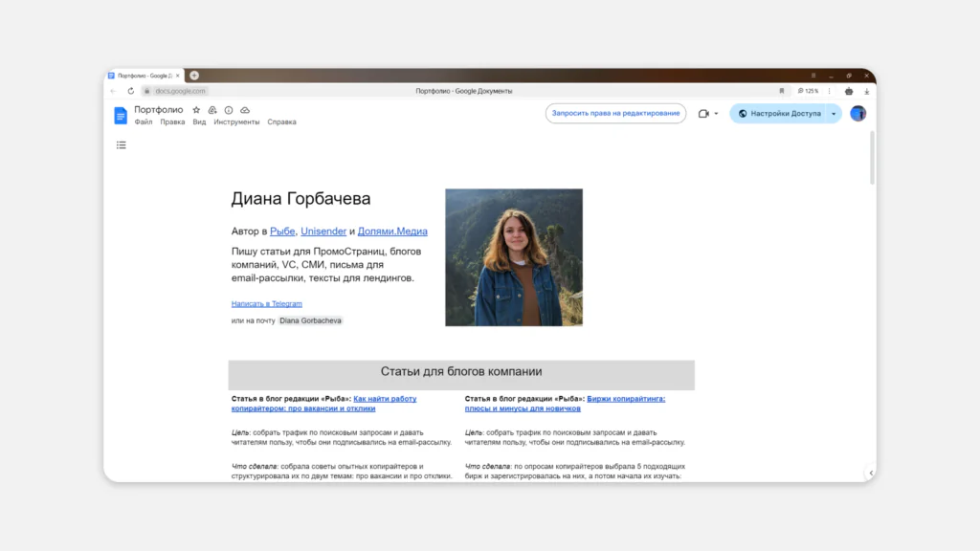Click the 125% zoom indicator
Image resolution: width=980 pixels, height=551 pixels.
(x=807, y=90)
